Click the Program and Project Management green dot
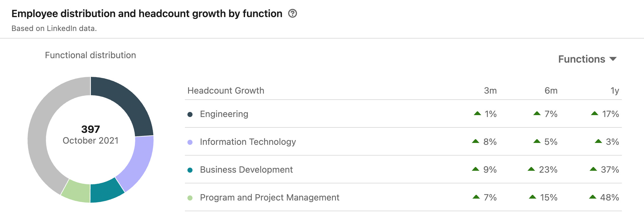Viewport: 644px width, 222px height. pos(190,198)
